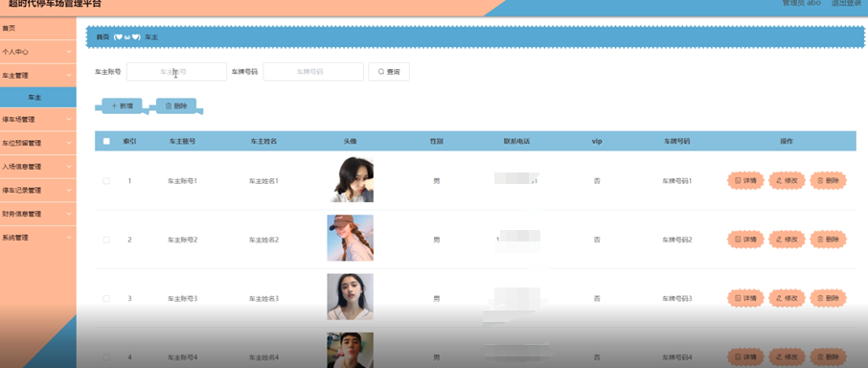Select the cell 车牌号码1
This screenshot has width=868, height=368.
tap(677, 181)
